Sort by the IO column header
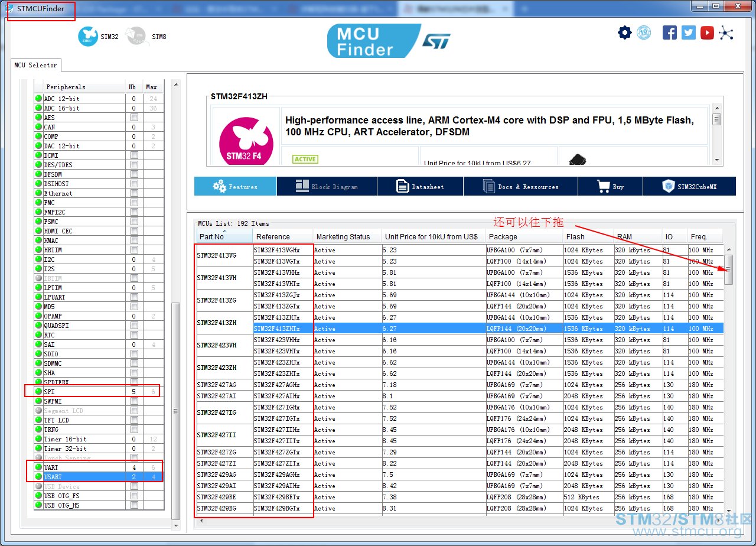 (x=674, y=236)
